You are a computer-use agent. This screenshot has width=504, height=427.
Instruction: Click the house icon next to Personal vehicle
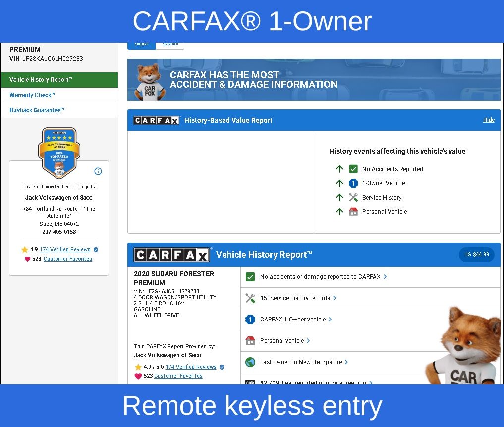[x=250, y=341]
